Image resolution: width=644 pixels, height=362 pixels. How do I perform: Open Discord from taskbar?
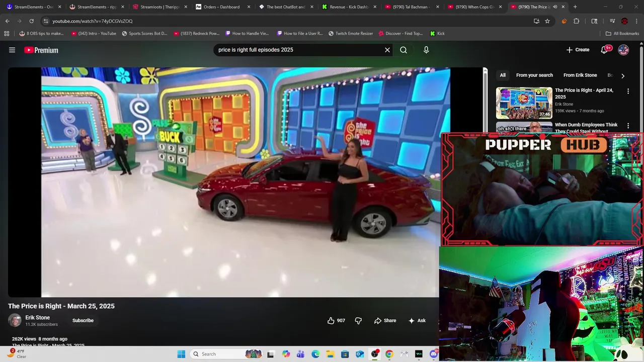434,354
